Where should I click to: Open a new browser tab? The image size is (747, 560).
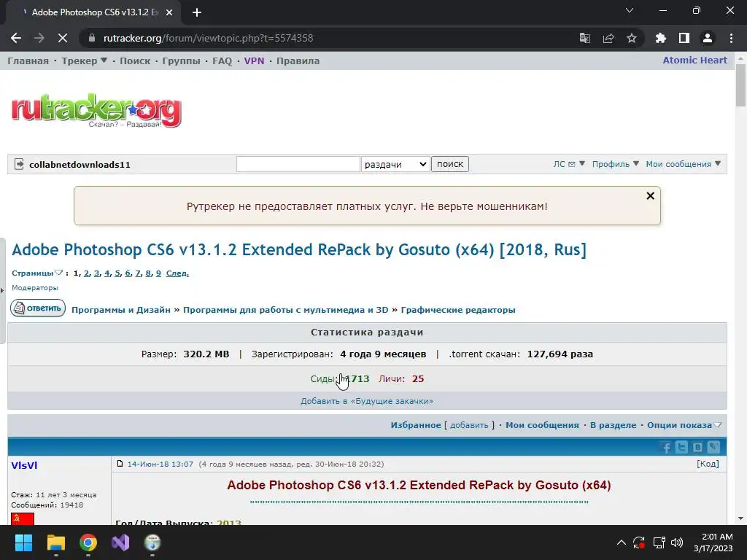click(x=197, y=12)
